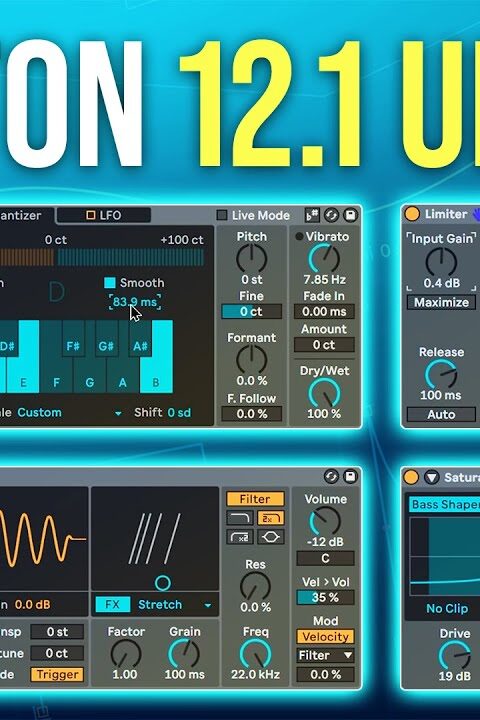Click the hot-swap preset icon on the tuner device
Screen dimensions: 480x720
coord(331,215)
